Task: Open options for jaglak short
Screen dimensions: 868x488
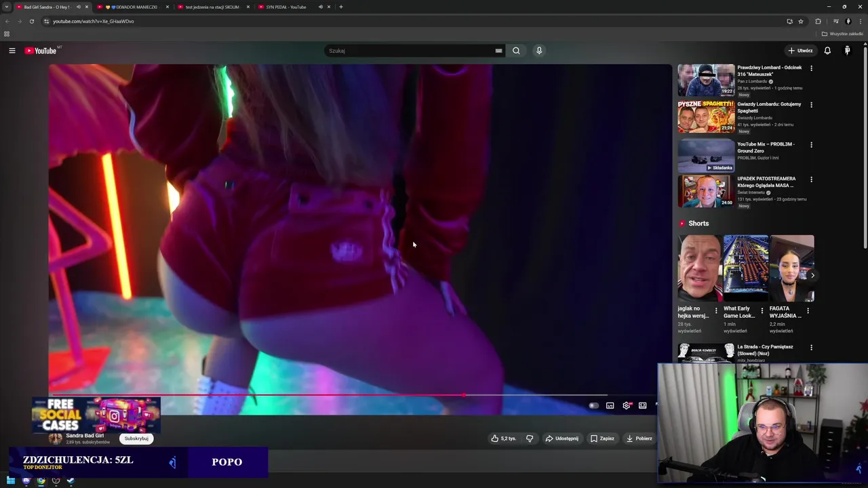Action: tap(716, 311)
